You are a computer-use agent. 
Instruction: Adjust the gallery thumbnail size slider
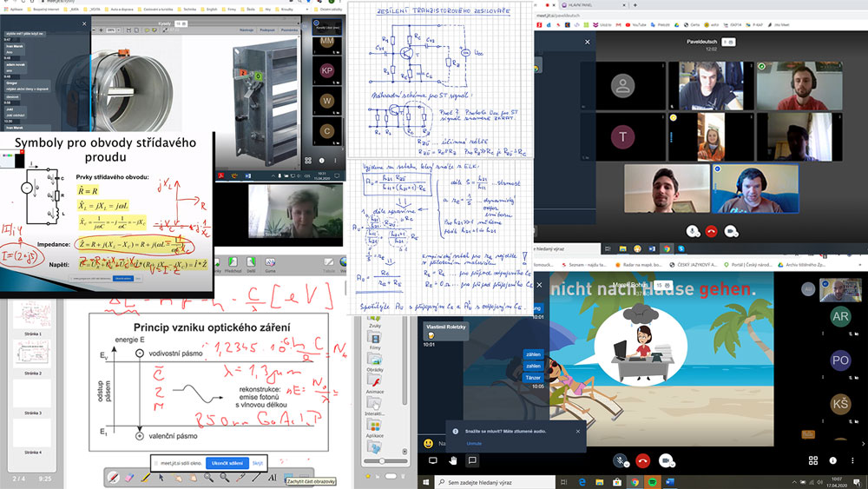coord(382,460)
